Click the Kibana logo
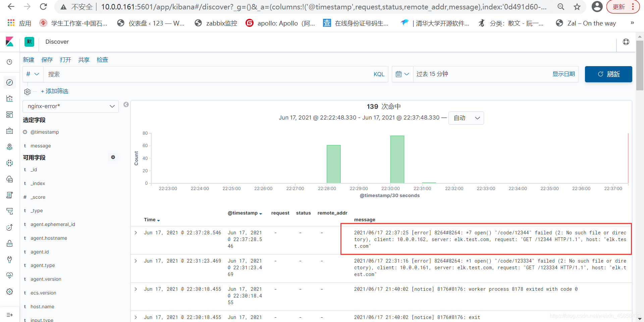Viewport: 644px width, 322px height. 10,42
